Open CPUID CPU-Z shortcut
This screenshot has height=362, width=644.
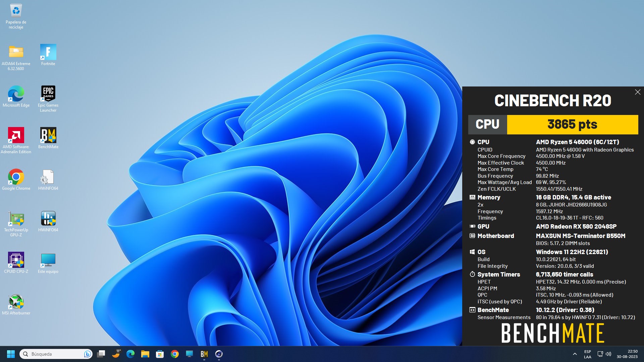[16, 263]
